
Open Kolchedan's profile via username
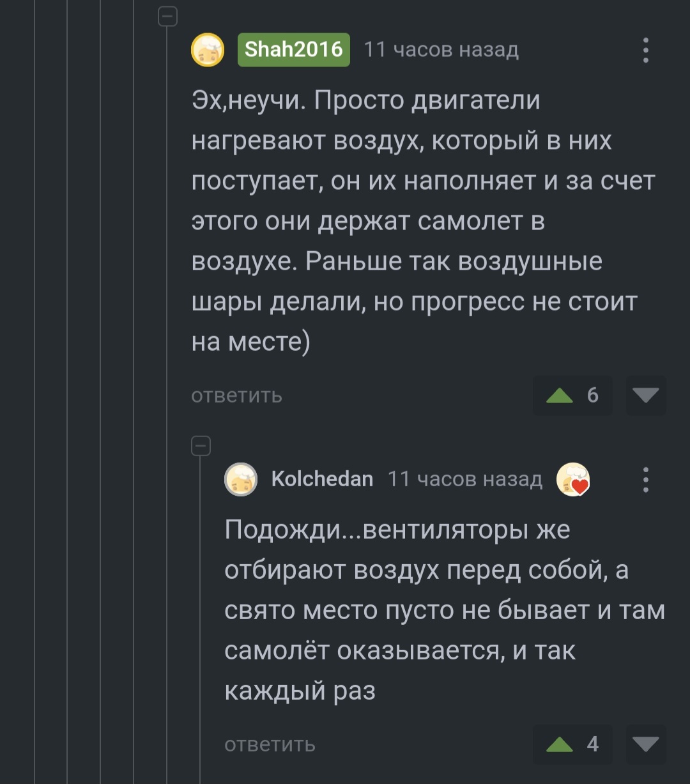322,479
